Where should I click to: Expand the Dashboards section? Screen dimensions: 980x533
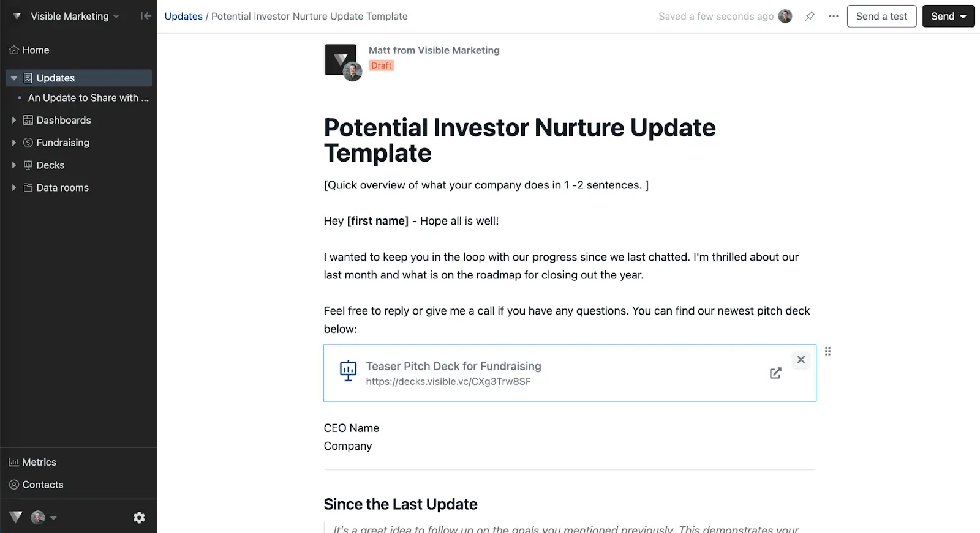(x=13, y=120)
